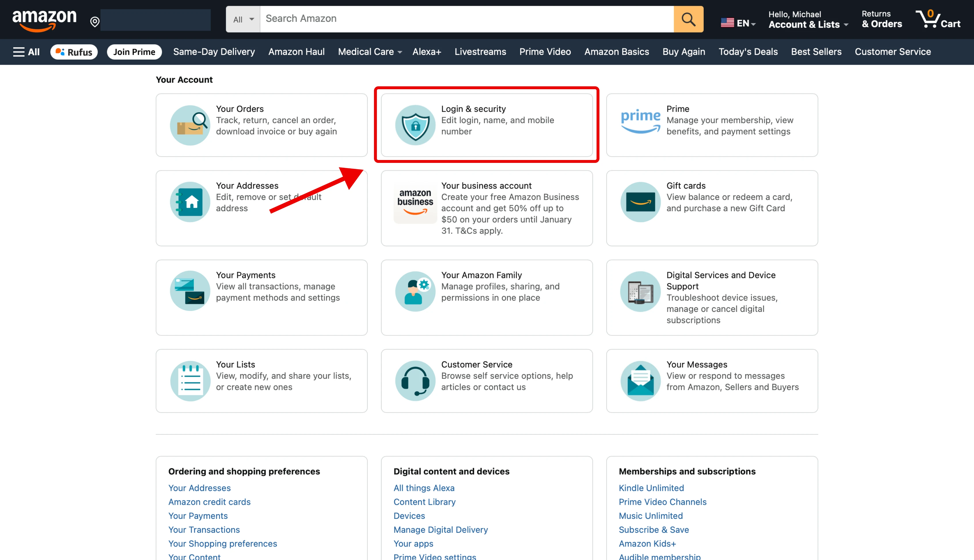Click the Login & security shield icon
The height and width of the screenshot is (560, 974).
click(415, 125)
